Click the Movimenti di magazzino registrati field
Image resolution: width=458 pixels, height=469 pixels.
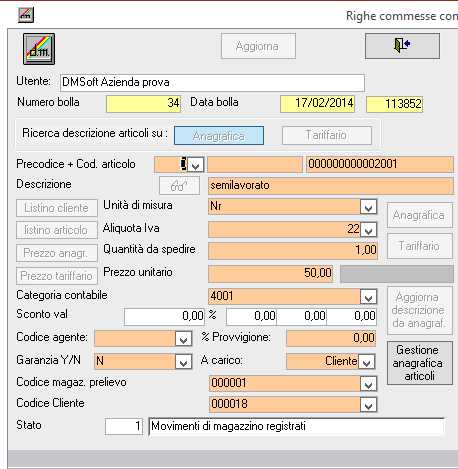click(296, 426)
